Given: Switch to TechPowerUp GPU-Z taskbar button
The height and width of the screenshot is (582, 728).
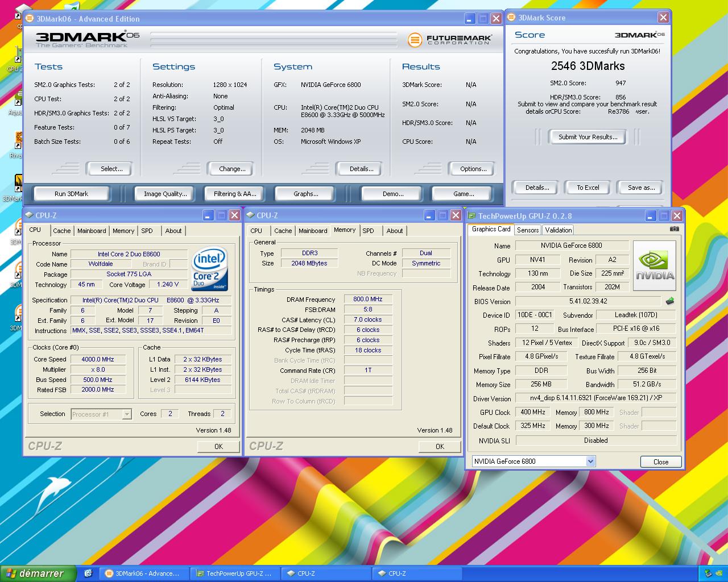Looking at the screenshot, I should 235,573.
